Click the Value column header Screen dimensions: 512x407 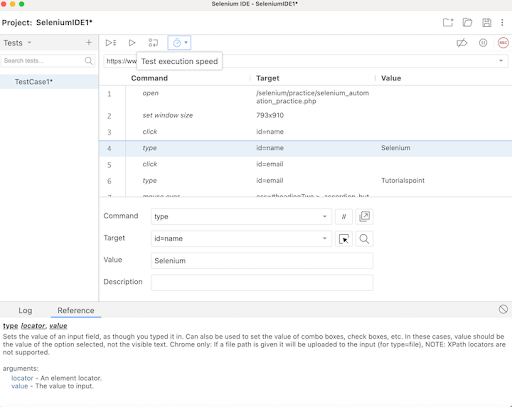391,78
